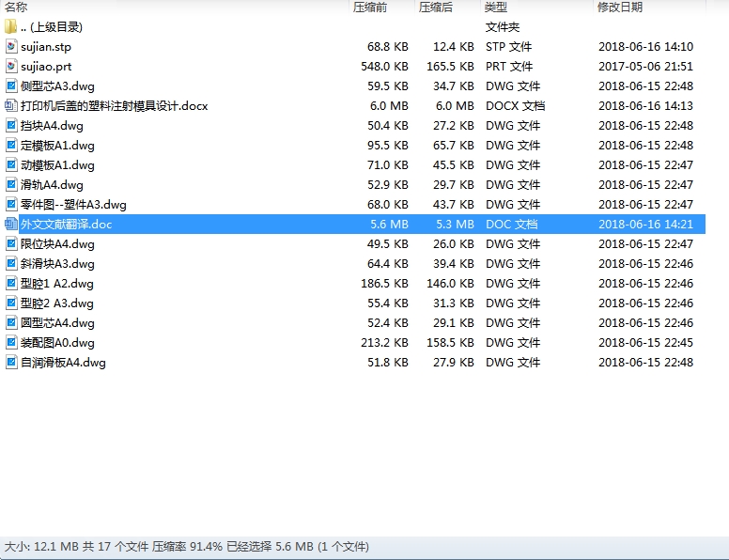Click the 零件图--塑件A3.dwg file icon

(11, 205)
